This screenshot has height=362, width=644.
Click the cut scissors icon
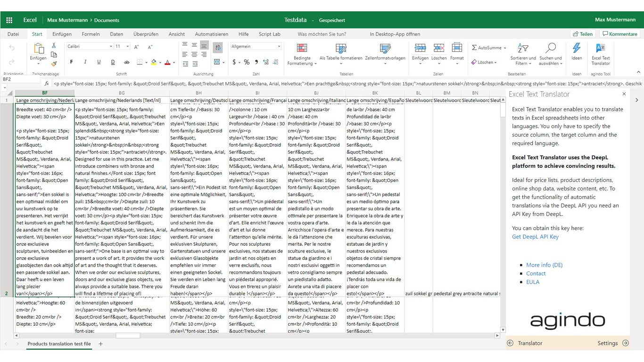[54, 46]
